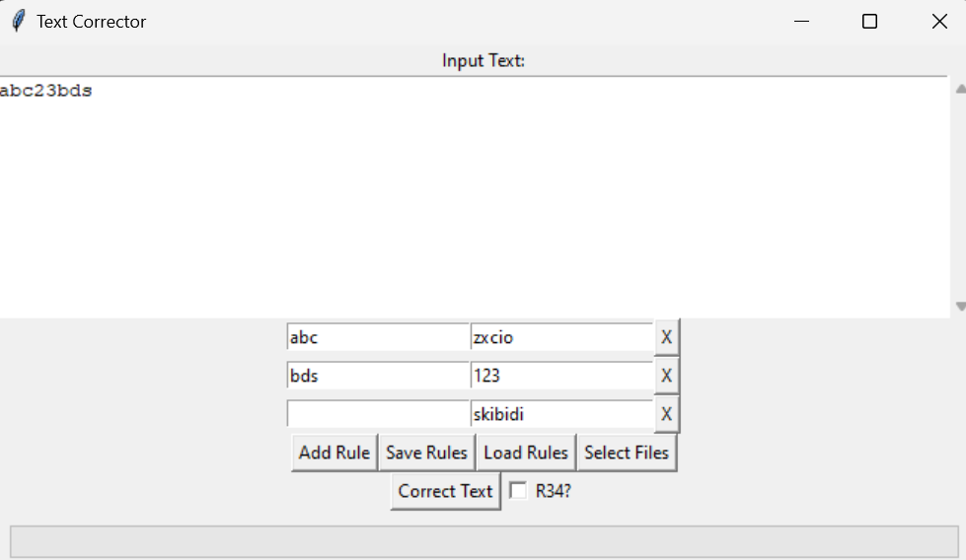This screenshot has width=966, height=560.
Task: Remove the skibidi rule with X
Action: pos(666,414)
